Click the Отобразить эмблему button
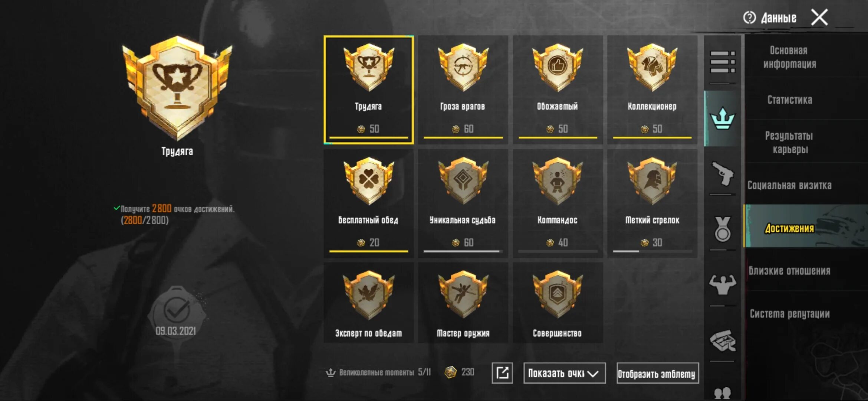The height and width of the screenshot is (401, 868). pyautogui.click(x=657, y=373)
